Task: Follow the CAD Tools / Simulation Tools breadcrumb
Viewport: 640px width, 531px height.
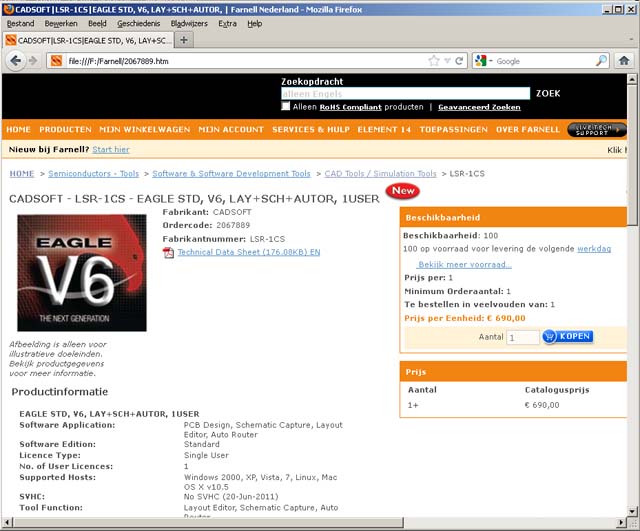Action: pos(380,173)
